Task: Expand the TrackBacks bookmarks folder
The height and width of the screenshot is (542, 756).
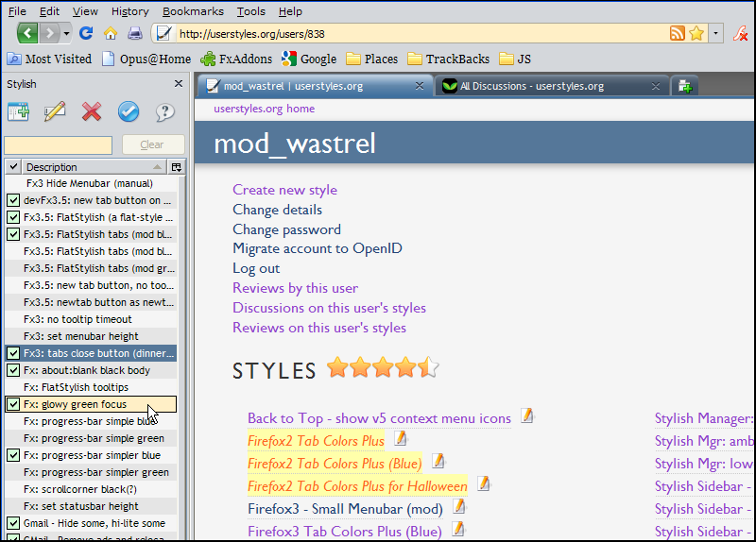Action: click(448, 59)
